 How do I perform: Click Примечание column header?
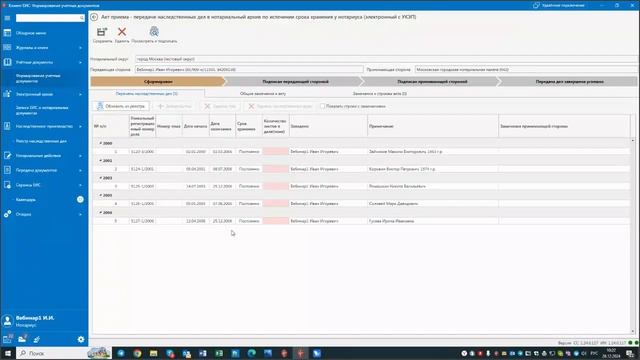click(433, 126)
